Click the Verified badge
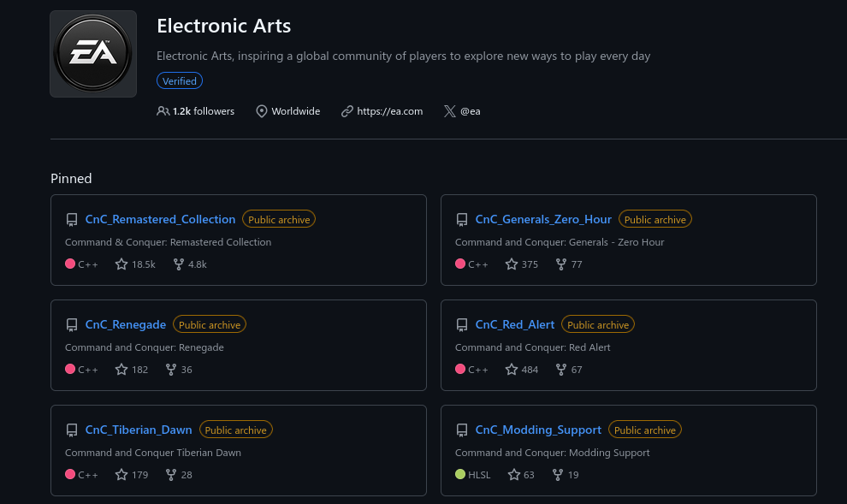The image size is (847, 504). (x=180, y=81)
